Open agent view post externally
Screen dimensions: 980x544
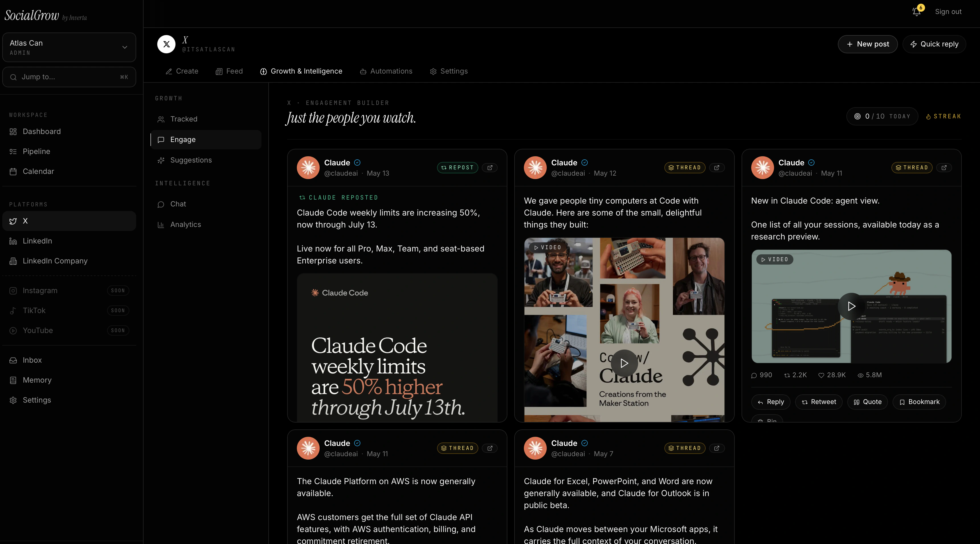944,167
